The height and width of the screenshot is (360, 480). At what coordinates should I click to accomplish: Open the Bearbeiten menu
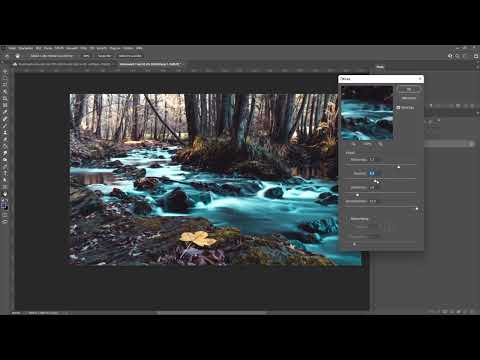tap(25, 48)
